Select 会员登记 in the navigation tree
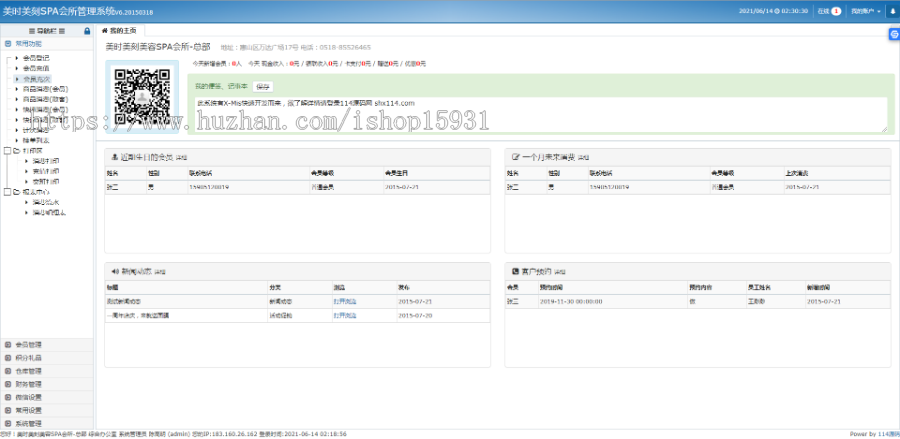Viewport: 900px width, 439px height. pos(36,58)
